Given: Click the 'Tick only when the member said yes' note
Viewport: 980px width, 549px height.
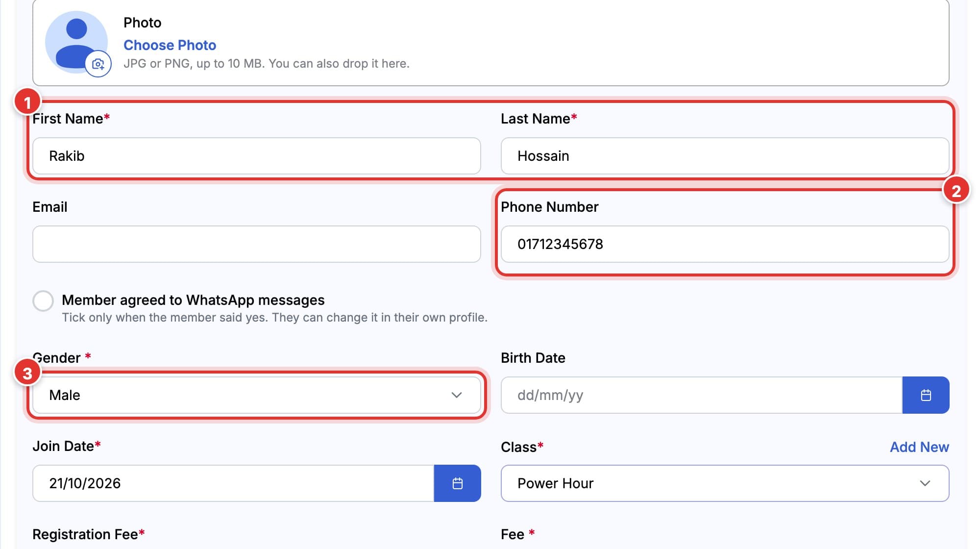Looking at the screenshot, I should pos(274,318).
